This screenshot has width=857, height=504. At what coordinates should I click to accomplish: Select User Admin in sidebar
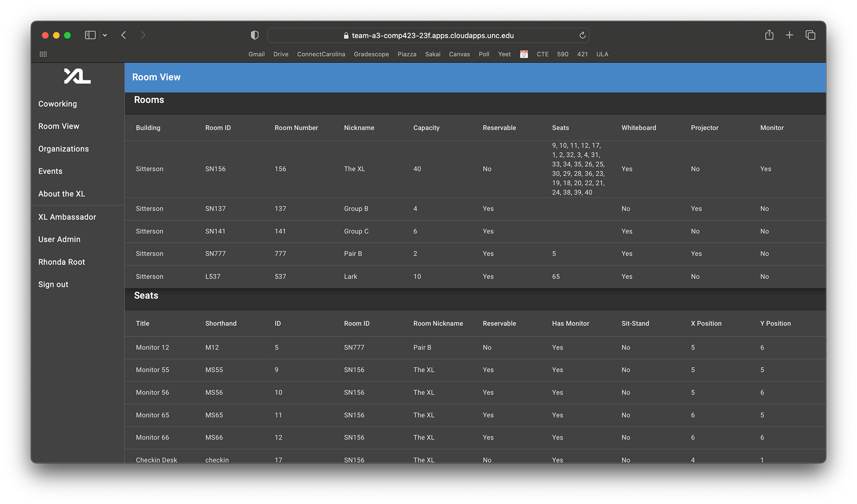point(59,240)
